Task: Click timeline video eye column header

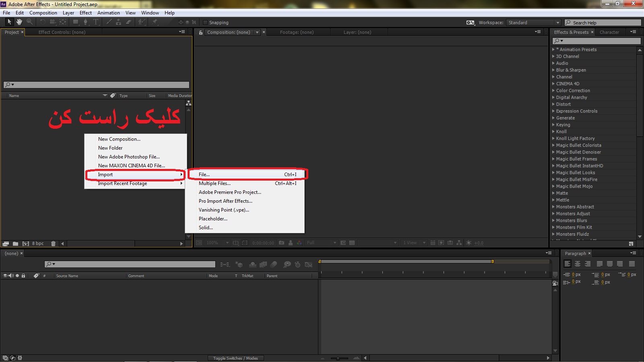Action: (x=5, y=276)
